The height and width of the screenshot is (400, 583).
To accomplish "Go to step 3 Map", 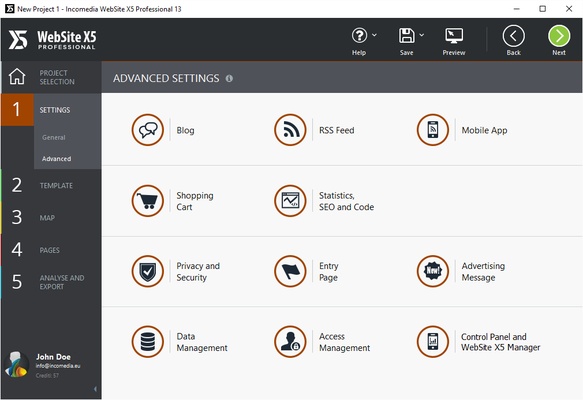I will pos(51,217).
